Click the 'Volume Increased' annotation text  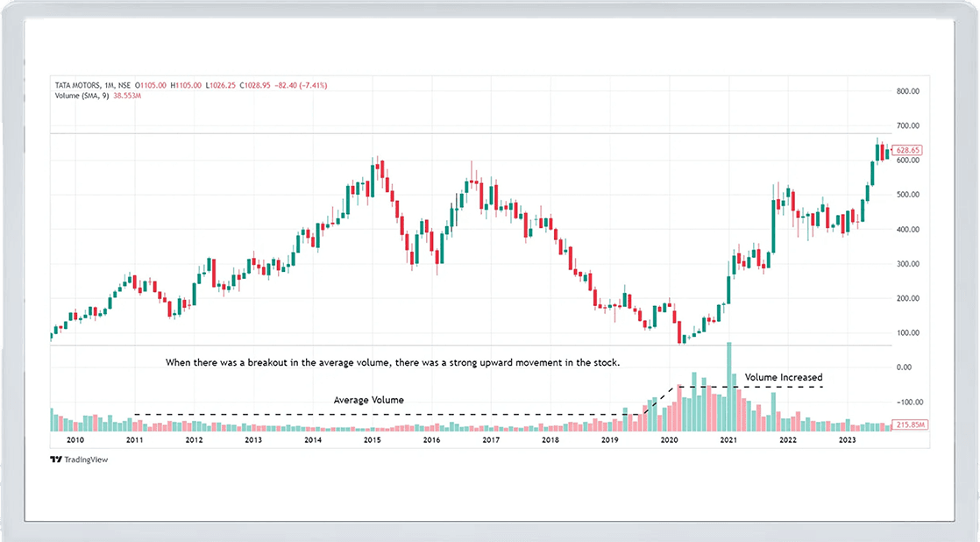click(784, 377)
